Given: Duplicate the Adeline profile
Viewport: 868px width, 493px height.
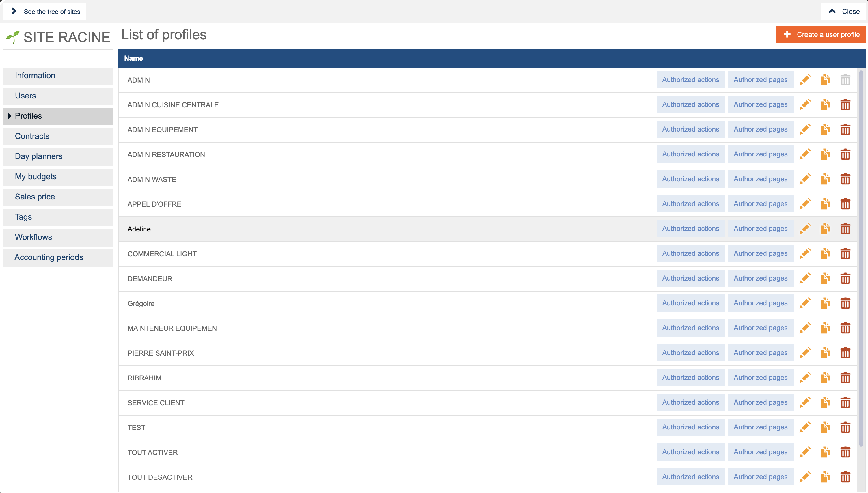Looking at the screenshot, I should (x=825, y=229).
